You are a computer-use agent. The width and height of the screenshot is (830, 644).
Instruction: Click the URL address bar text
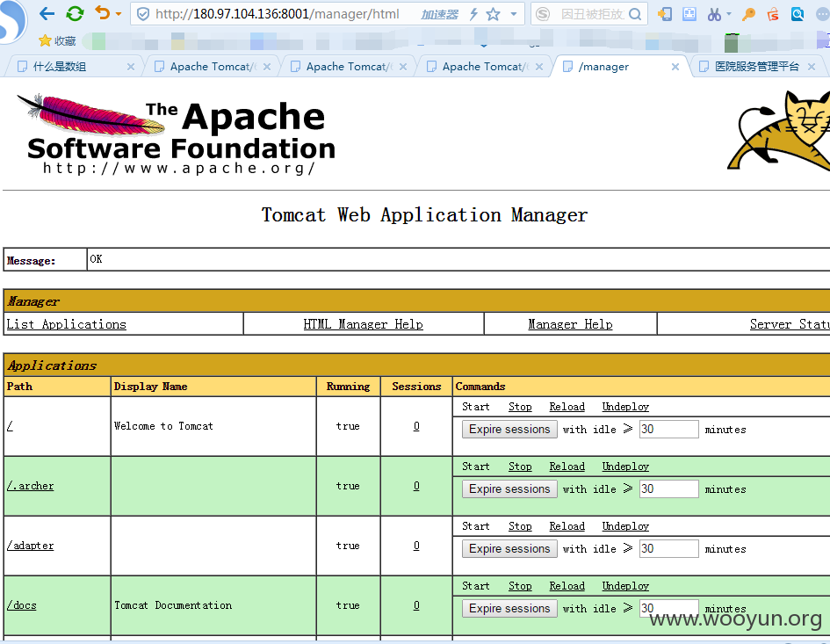click(x=278, y=14)
